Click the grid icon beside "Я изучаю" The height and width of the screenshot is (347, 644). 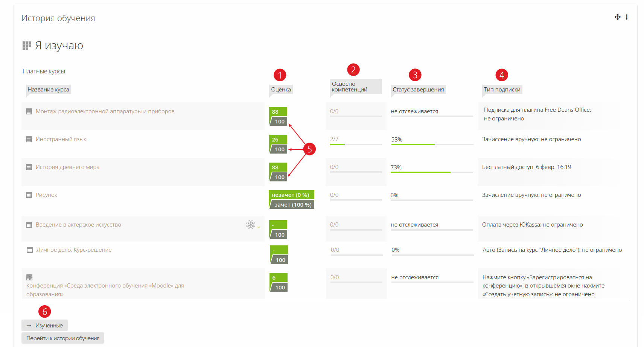point(27,46)
